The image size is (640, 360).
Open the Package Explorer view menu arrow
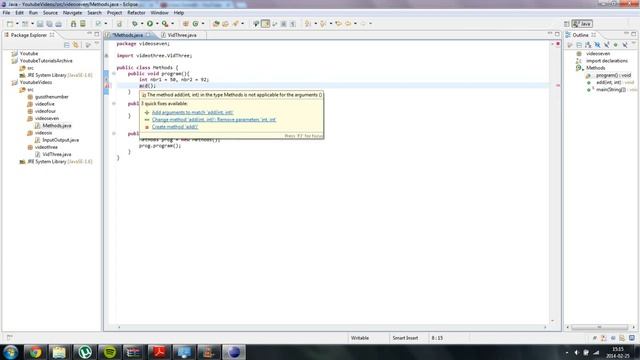(97, 44)
